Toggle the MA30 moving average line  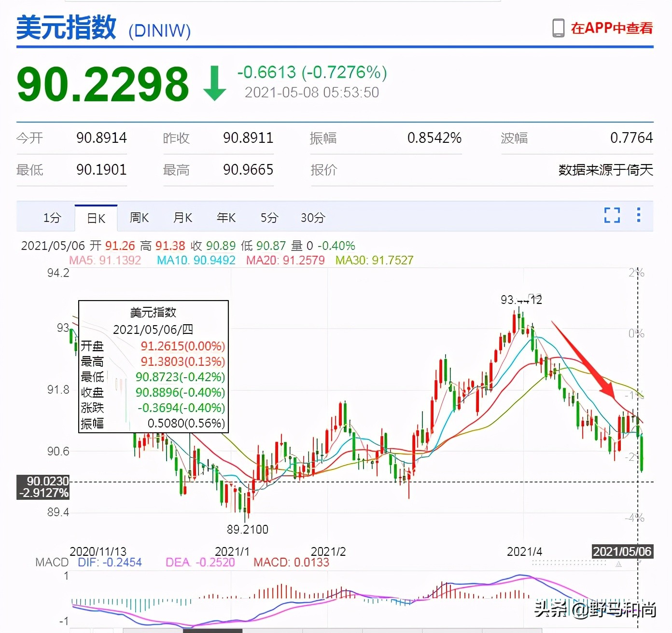(374, 260)
